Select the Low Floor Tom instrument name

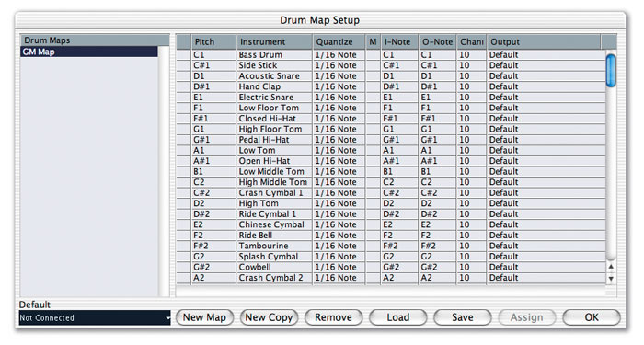click(274, 108)
